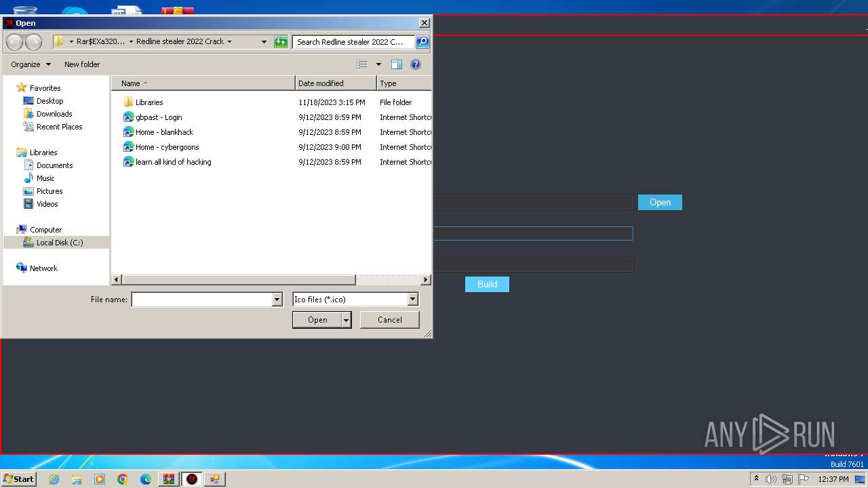Open Google Chrome from taskbar
The height and width of the screenshot is (488, 868).
point(123,479)
